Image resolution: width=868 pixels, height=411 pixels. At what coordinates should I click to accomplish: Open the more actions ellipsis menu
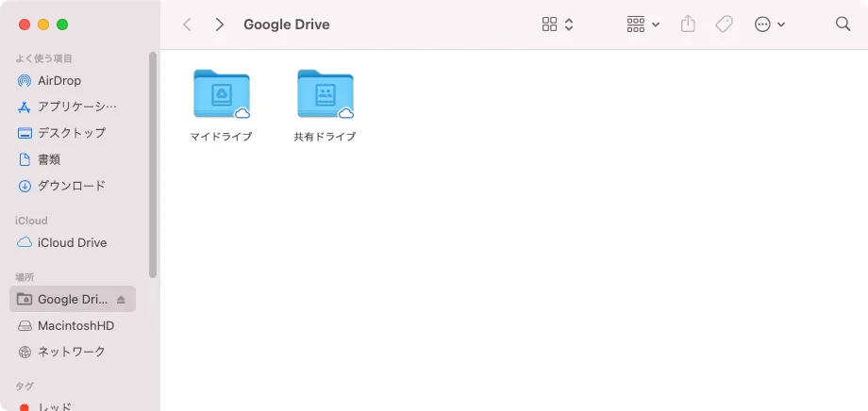pos(769,25)
